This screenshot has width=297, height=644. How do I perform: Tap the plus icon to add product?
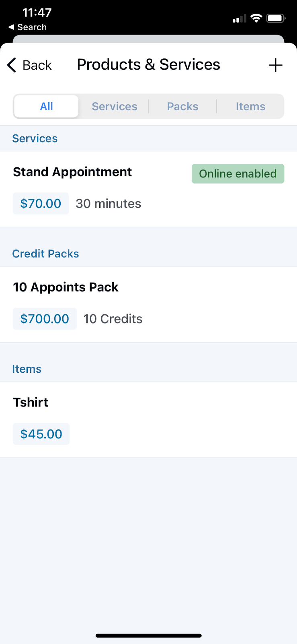(x=276, y=65)
